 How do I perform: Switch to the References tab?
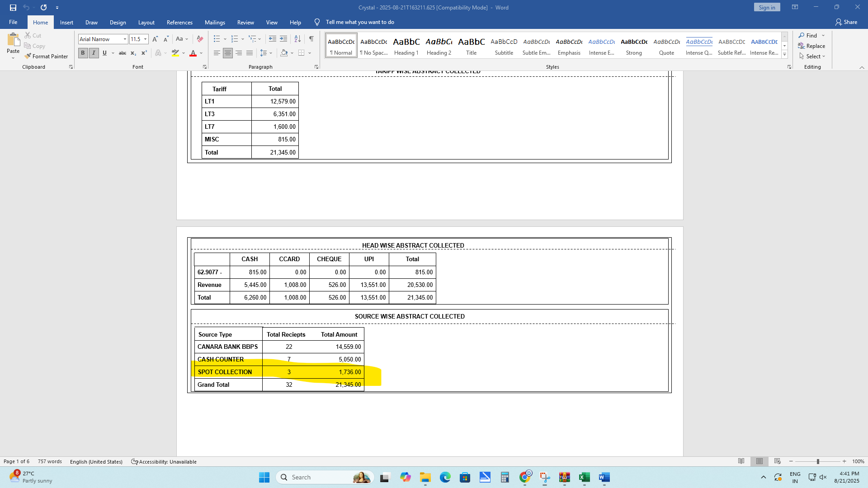pos(179,22)
